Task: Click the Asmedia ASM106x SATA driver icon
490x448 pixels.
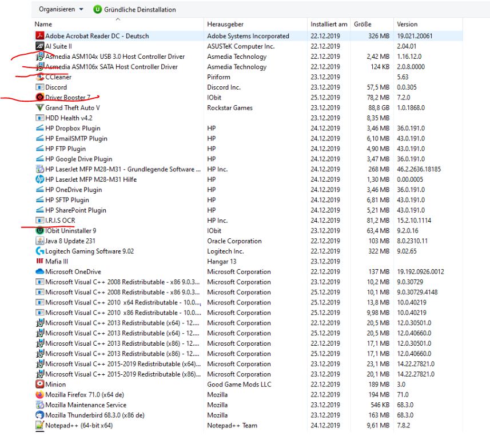Action: pos(39,67)
